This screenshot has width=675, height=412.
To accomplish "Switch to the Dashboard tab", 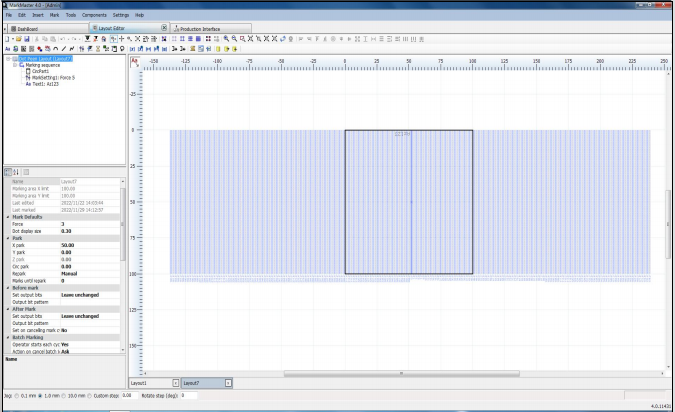I will coord(47,29).
